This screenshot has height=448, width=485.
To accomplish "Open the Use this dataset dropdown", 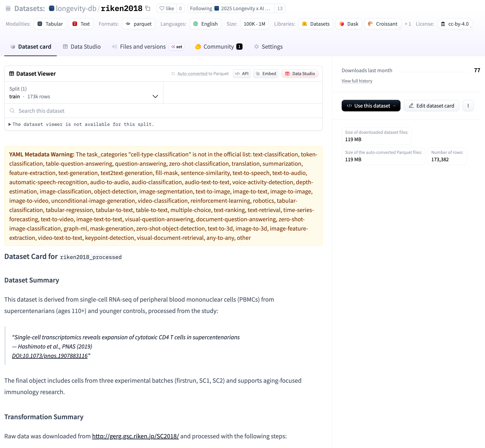I will 371,106.
